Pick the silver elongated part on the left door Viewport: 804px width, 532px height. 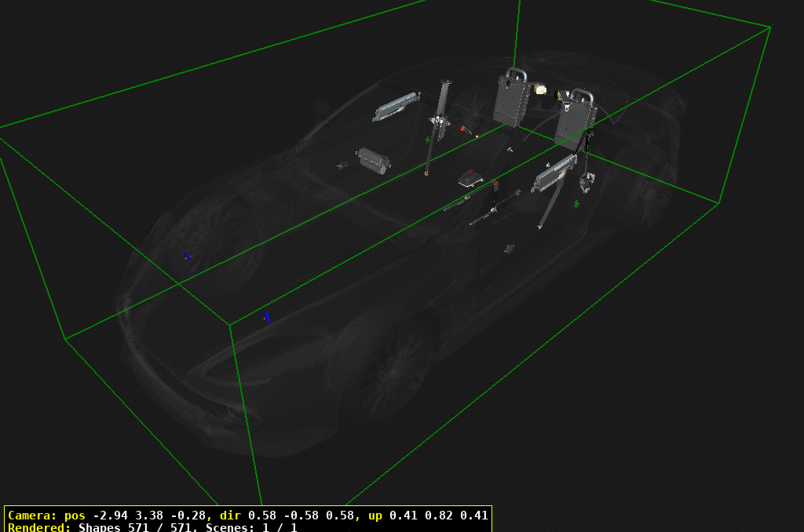click(397, 107)
